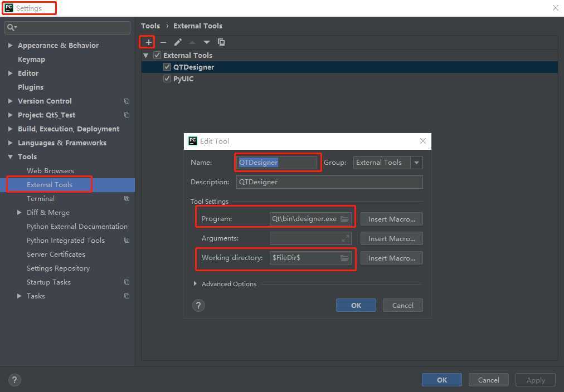
Task: Expand Advanced Options section
Action: click(195, 284)
